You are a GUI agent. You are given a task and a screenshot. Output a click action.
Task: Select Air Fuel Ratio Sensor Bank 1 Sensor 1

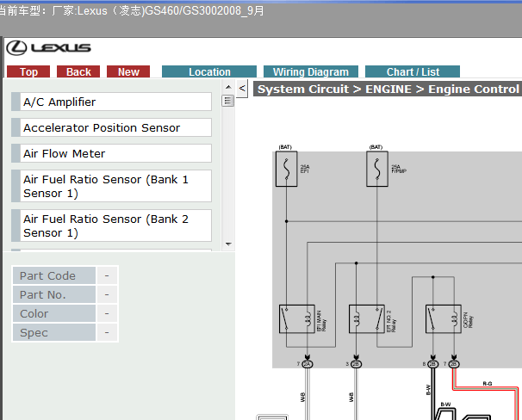[x=111, y=186]
